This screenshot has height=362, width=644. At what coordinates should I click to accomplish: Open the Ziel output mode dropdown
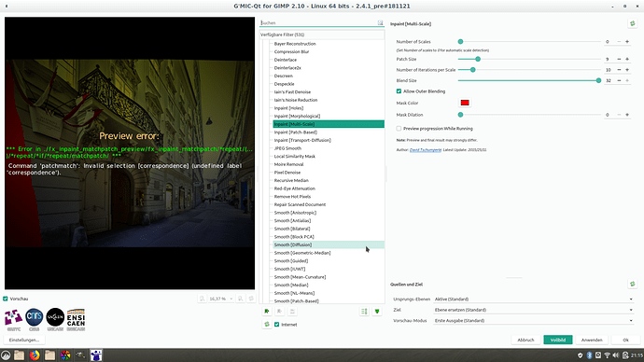pos(534,310)
